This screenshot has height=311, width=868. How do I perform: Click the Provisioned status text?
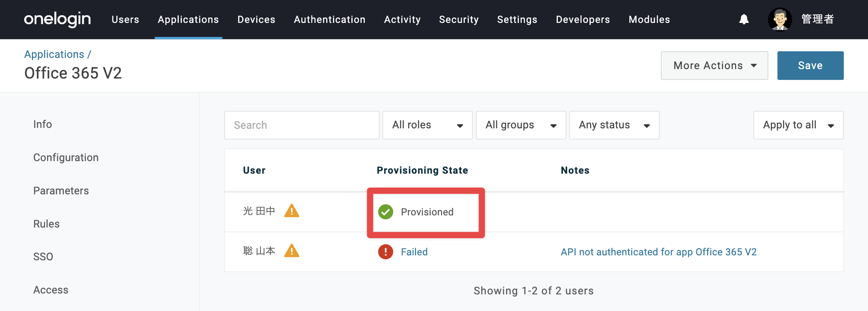427,212
